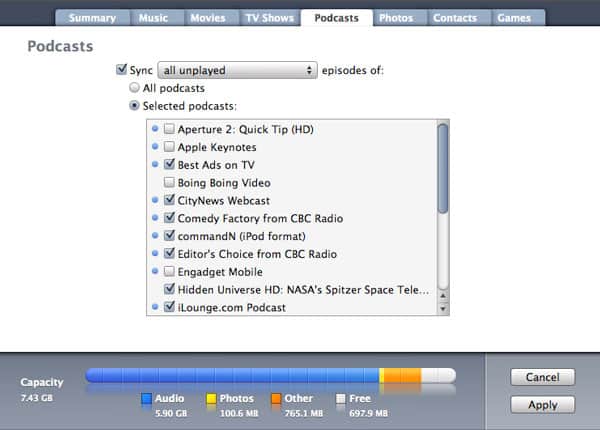
Task: Uncheck the Best Ads on TV checkbox
Action: (x=169, y=164)
